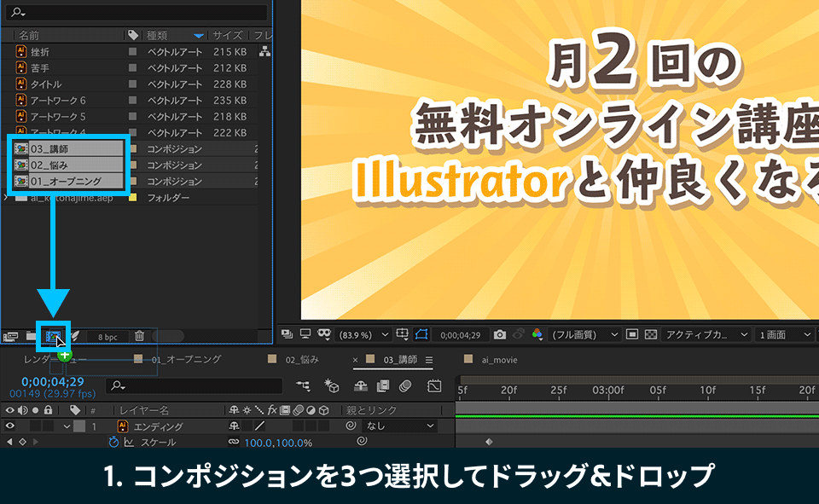Click the スケール graph editor include icon
Image resolution: width=819 pixels, height=504 pixels.
[129, 442]
